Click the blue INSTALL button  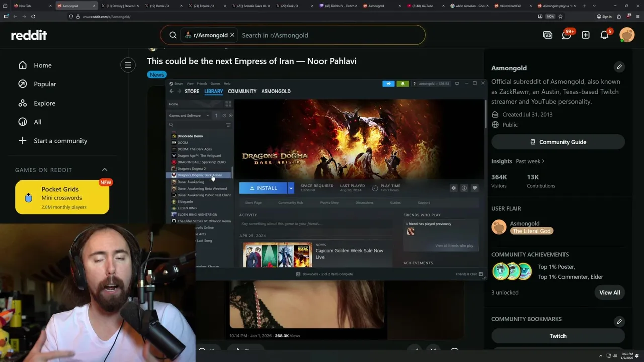[263, 188]
